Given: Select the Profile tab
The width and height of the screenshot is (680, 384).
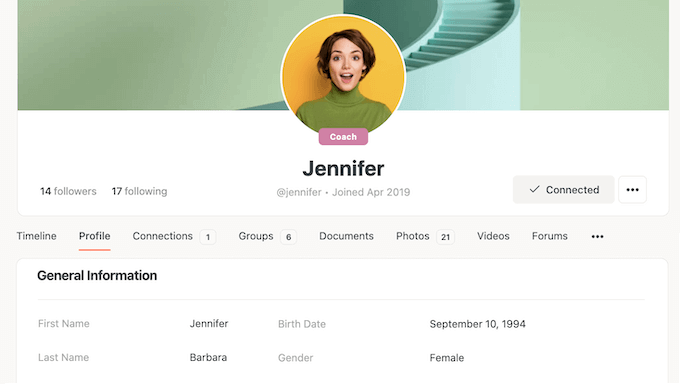Looking at the screenshot, I should [x=95, y=236].
